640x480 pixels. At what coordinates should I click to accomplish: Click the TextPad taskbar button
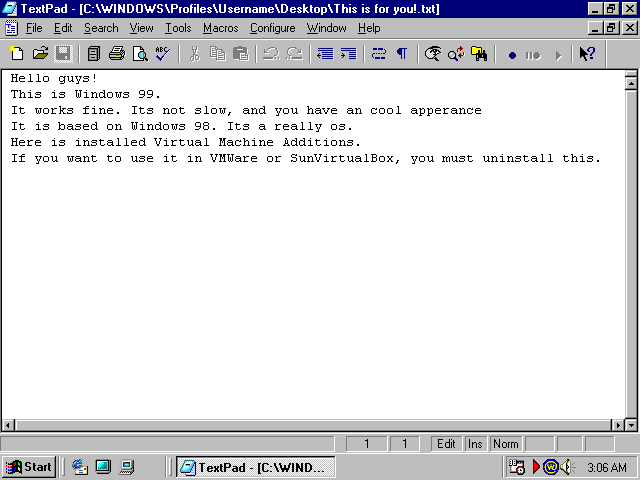coord(256,467)
